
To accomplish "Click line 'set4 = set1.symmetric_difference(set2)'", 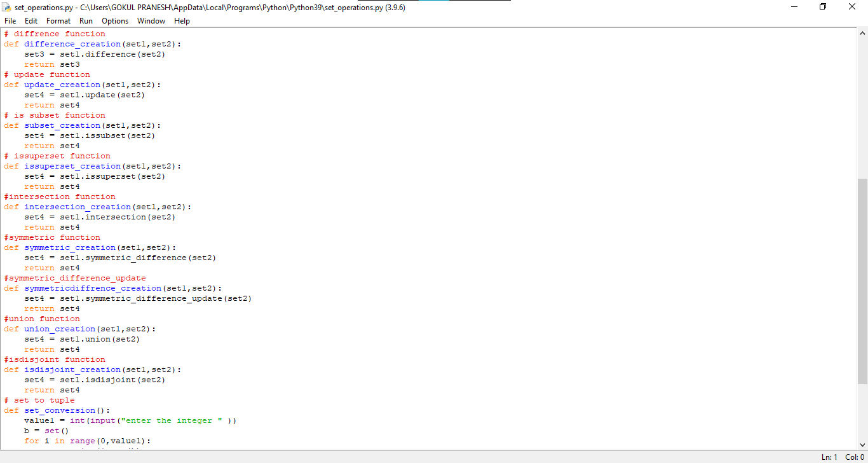I will point(120,258).
